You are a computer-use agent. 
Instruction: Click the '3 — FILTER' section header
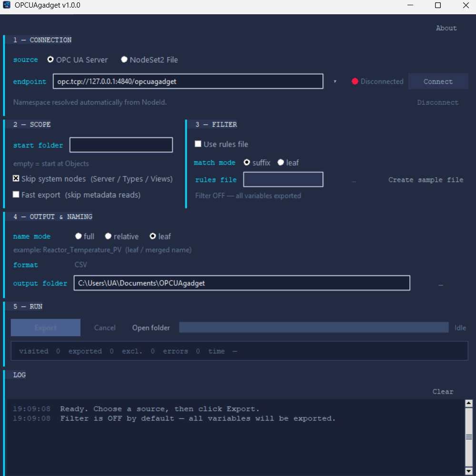[x=216, y=124]
